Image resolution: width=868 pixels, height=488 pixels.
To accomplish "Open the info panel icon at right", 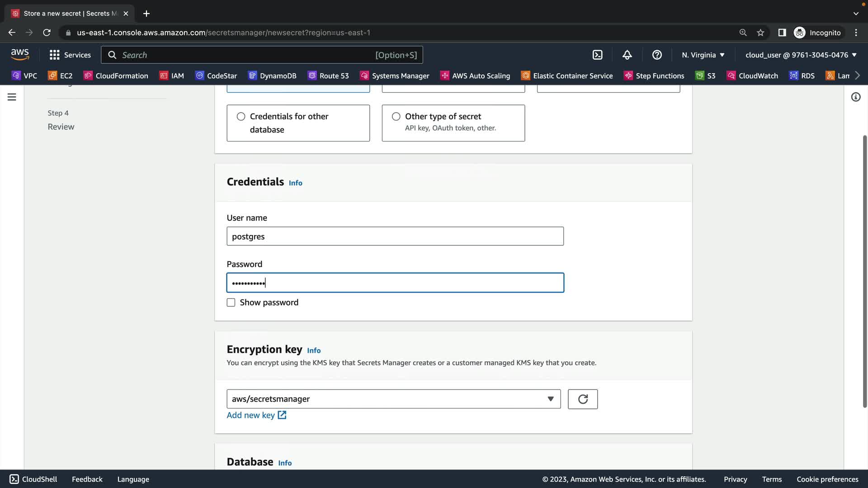I will pos(855,97).
